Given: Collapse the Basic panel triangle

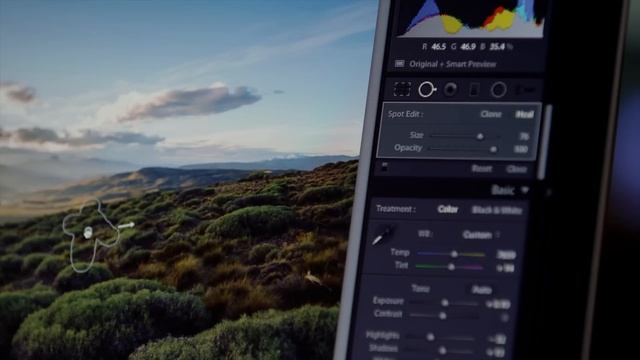Looking at the screenshot, I should tap(525, 190).
